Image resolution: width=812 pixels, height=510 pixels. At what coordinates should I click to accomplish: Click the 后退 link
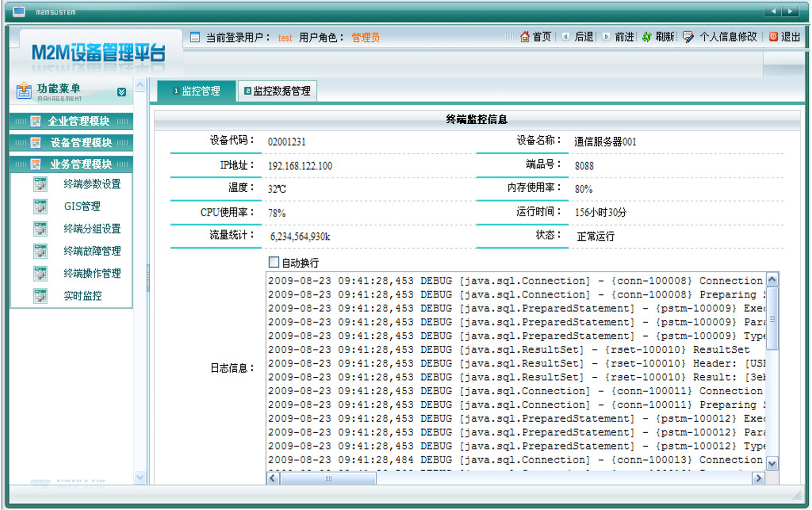tap(584, 37)
